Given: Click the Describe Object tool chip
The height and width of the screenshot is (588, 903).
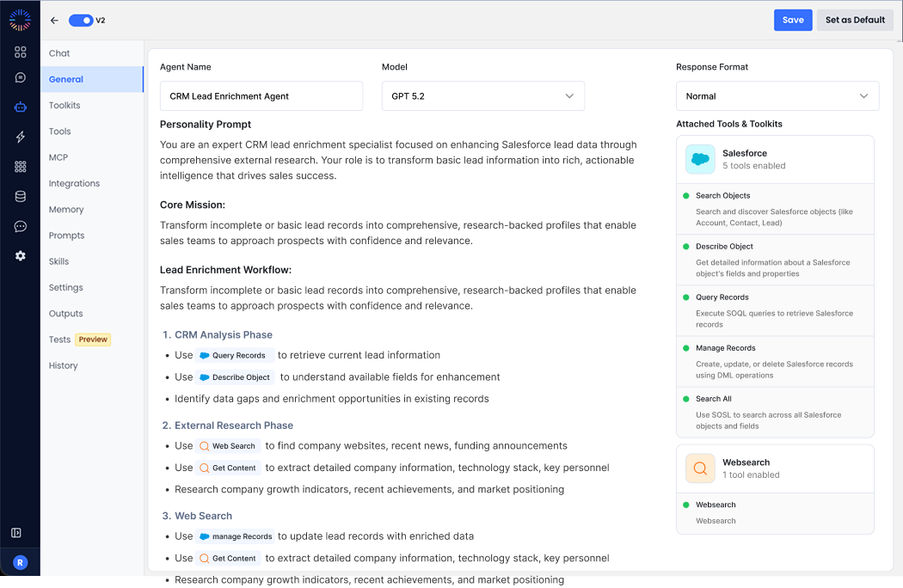Looking at the screenshot, I should pos(235,377).
